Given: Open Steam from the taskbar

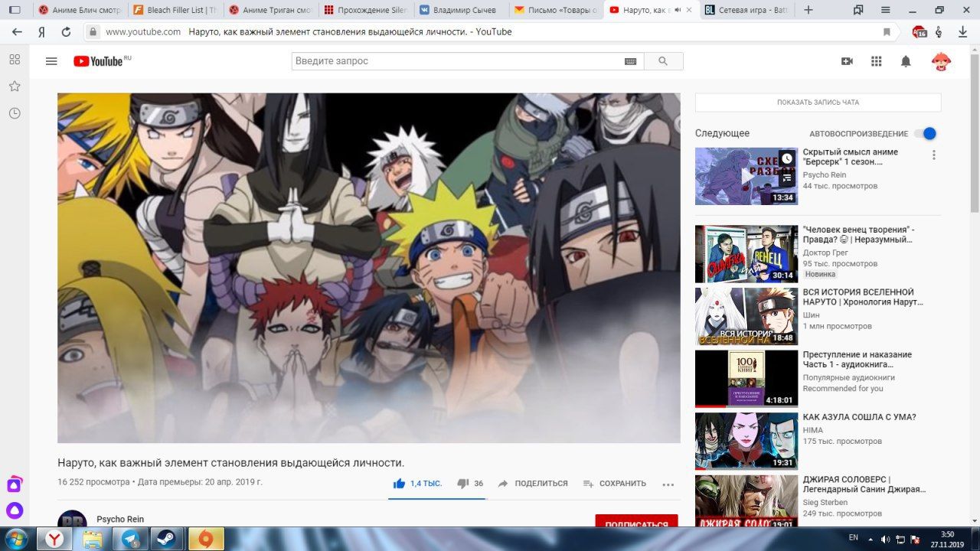Looking at the screenshot, I should (166, 539).
